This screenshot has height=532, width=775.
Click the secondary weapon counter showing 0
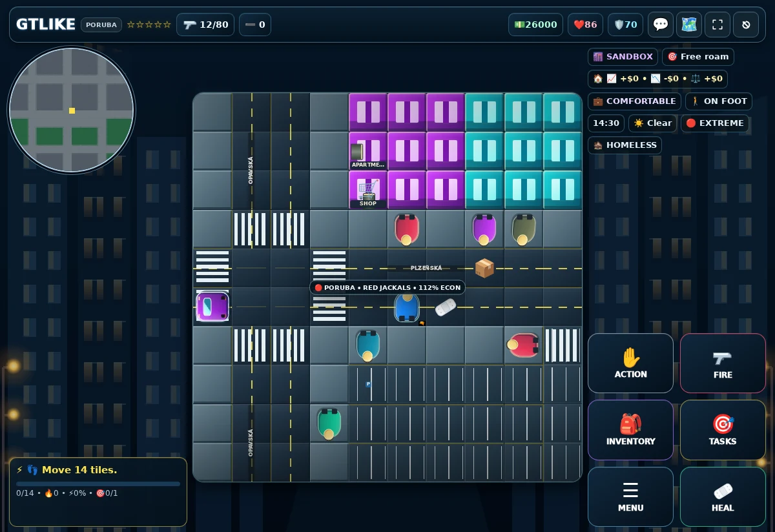[x=255, y=25]
